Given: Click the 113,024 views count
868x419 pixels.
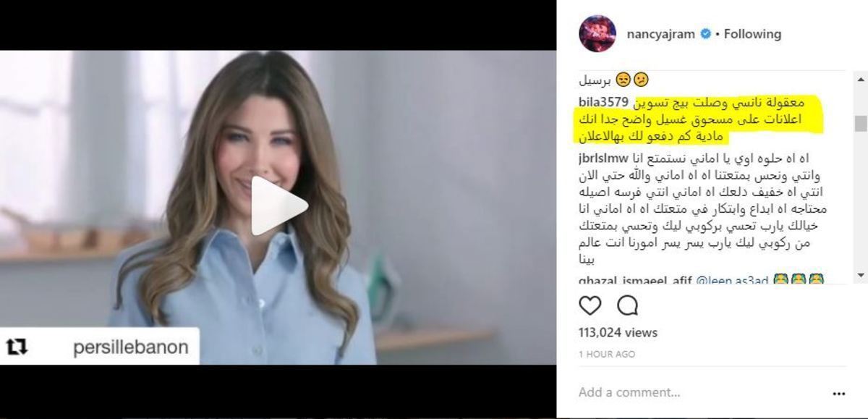Looking at the screenshot, I should pos(618,333).
